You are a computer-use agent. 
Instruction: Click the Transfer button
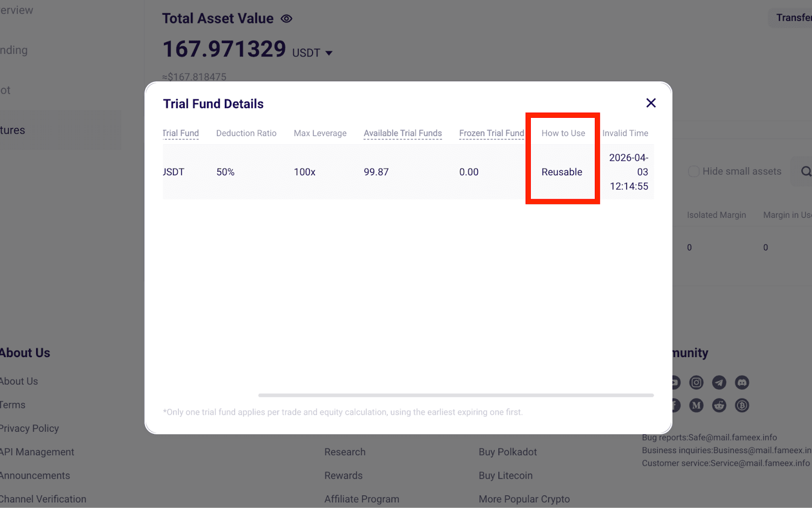tap(793, 18)
